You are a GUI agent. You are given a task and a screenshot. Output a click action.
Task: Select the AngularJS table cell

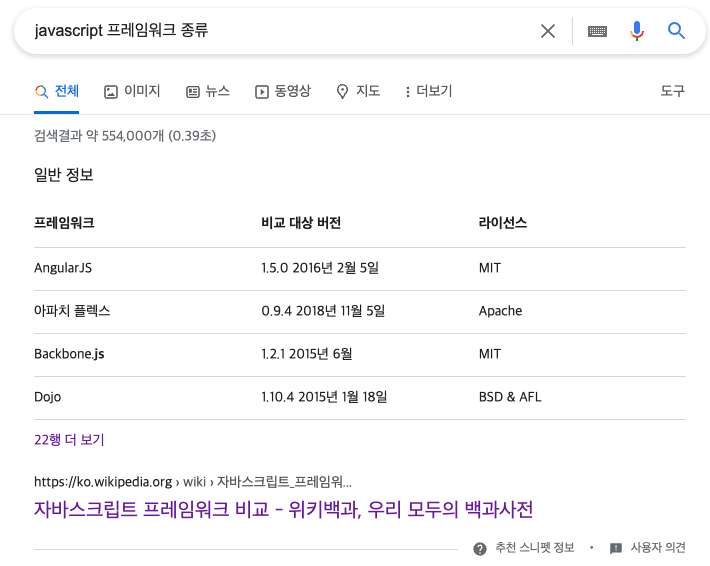(x=63, y=268)
